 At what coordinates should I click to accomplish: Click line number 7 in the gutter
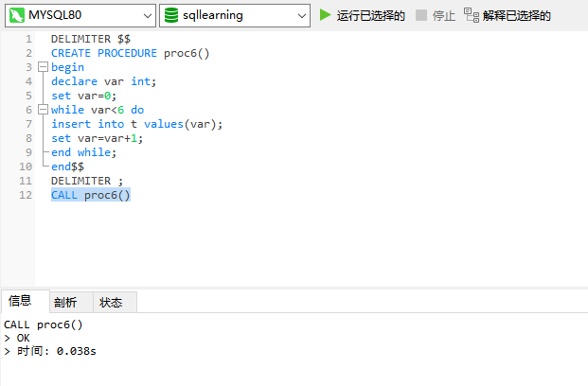28,124
